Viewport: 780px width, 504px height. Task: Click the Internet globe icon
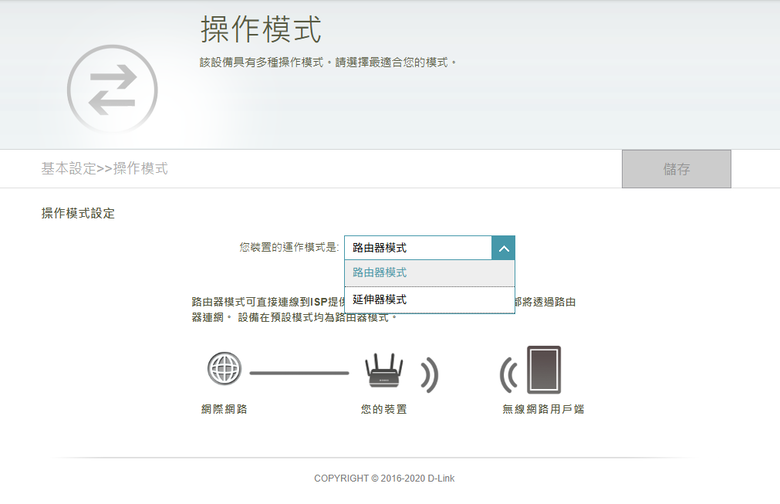pyautogui.click(x=224, y=369)
